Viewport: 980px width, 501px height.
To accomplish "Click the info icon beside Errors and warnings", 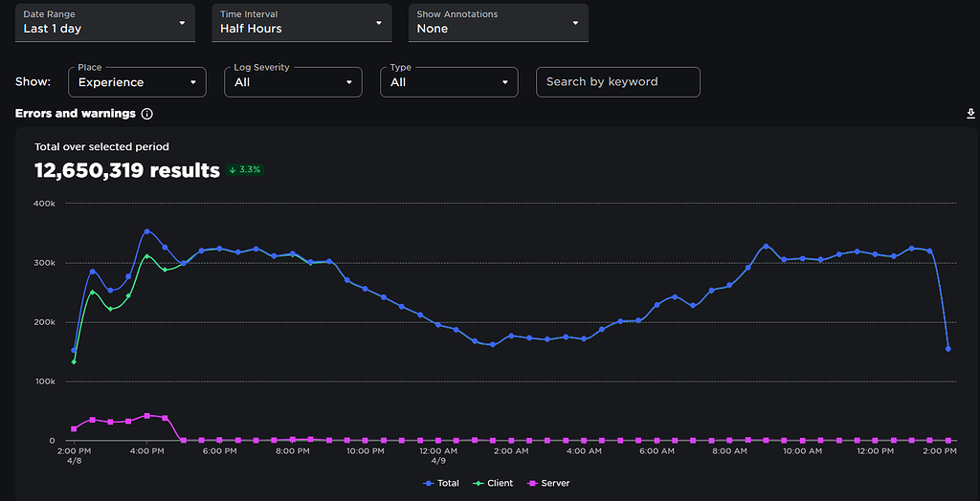I will (x=147, y=114).
